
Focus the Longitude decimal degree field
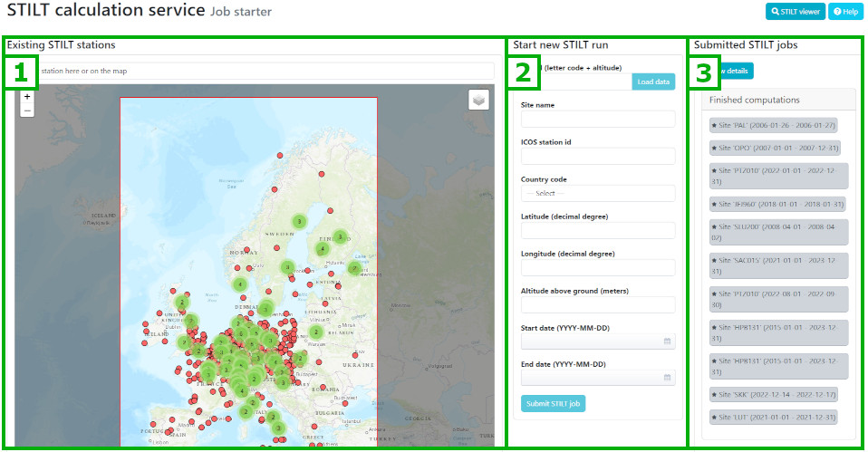pos(598,267)
